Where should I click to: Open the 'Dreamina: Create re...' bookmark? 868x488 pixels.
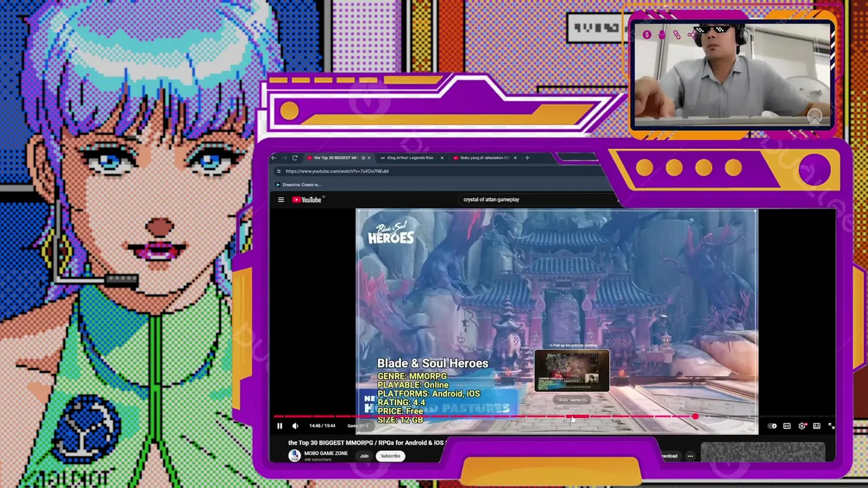[298, 185]
